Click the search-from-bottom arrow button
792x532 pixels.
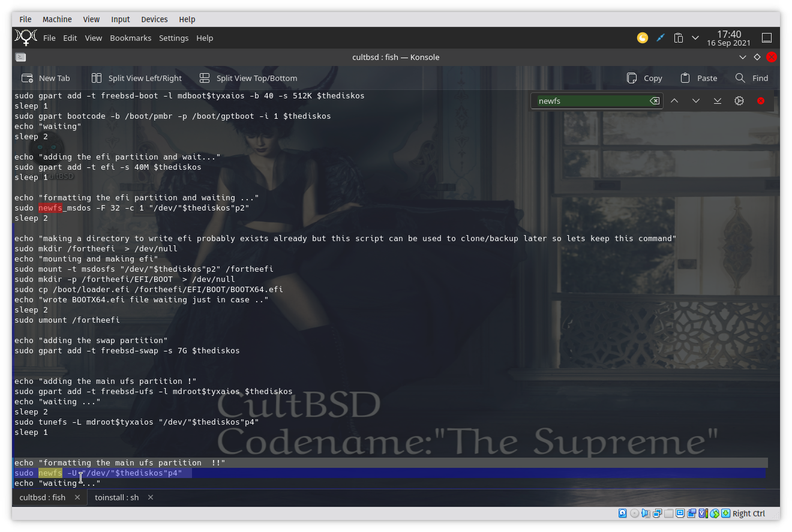click(x=718, y=101)
